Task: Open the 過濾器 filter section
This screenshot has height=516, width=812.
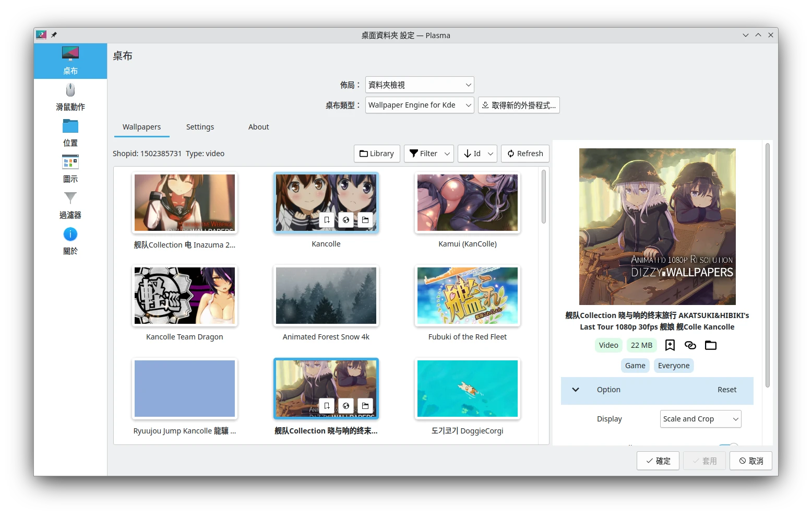Action: point(70,205)
